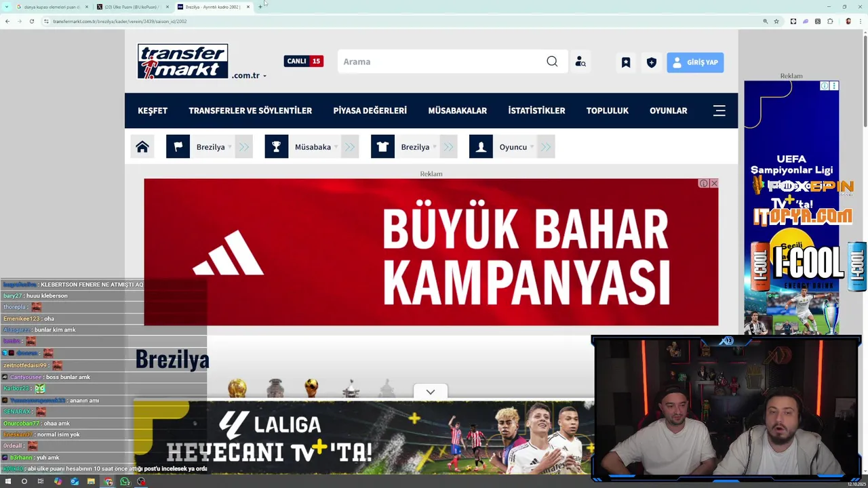Screen dimensions: 868x488
Task: Expand the Brezilya team dropdown
Action: pyautogui.click(x=435, y=146)
